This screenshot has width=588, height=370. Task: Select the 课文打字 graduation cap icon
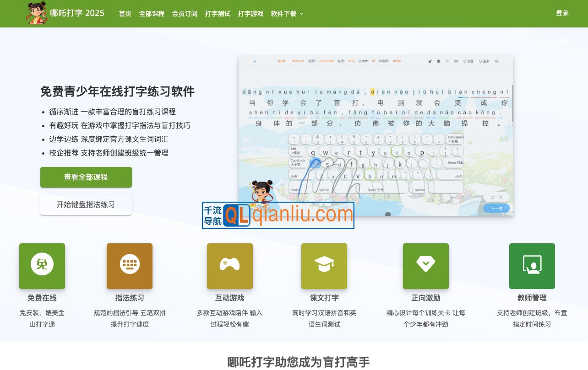[324, 266]
